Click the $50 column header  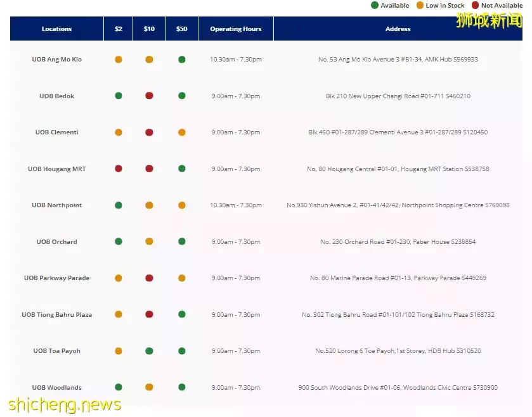click(182, 29)
